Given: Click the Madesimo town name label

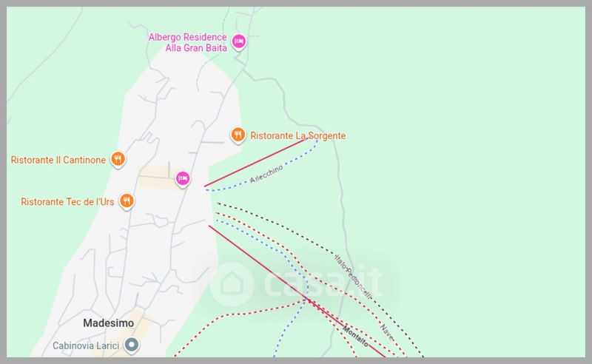Looking at the screenshot, I should [107, 324].
